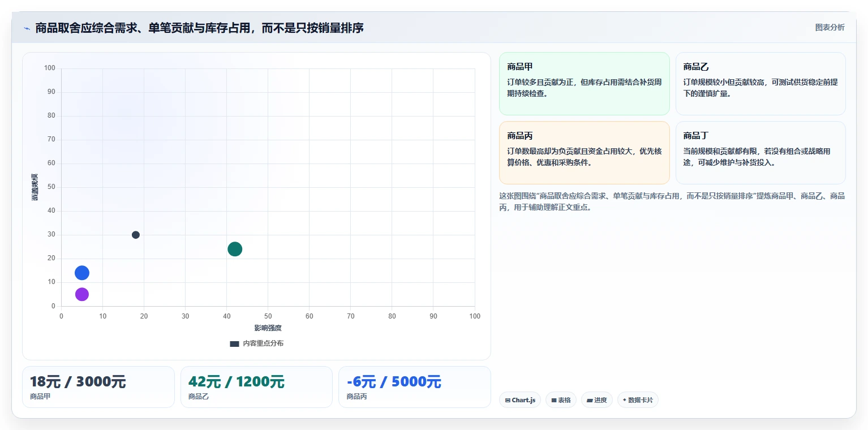The image size is (868, 430).
Task: Click the 影响强度 x-axis label
Action: pyautogui.click(x=268, y=328)
